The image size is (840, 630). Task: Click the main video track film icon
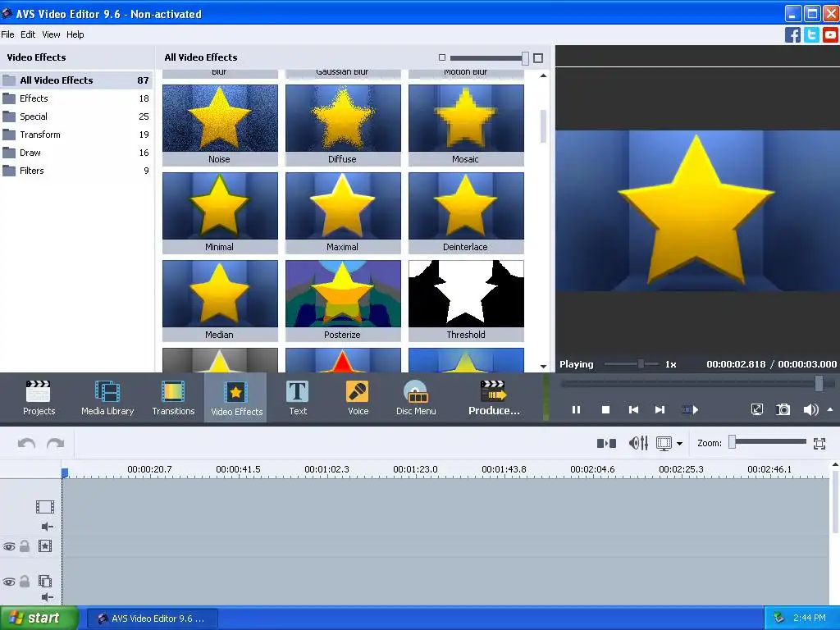pyautogui.click(x=45, y=507)
